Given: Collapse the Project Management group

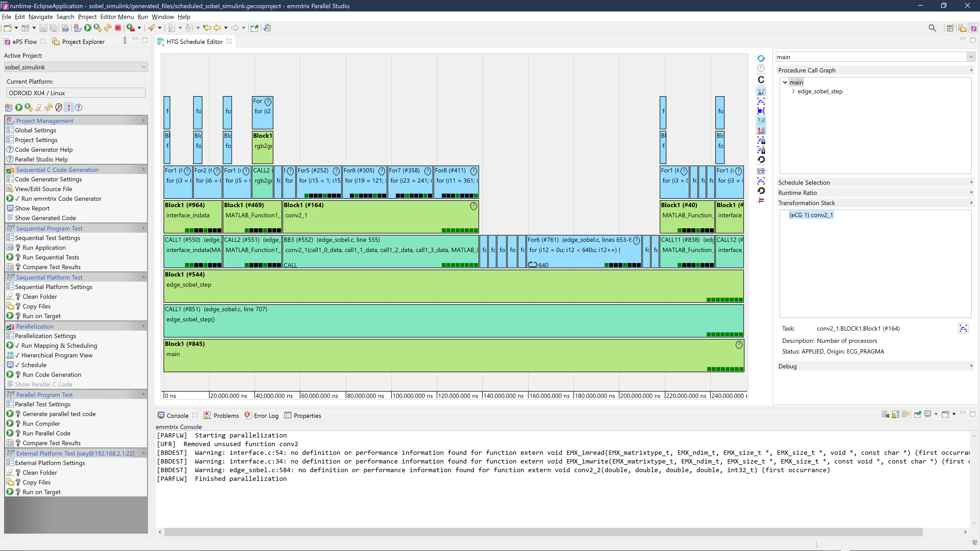Looking at the screenshot, I should pyautogui.click(x=143, y=121).
